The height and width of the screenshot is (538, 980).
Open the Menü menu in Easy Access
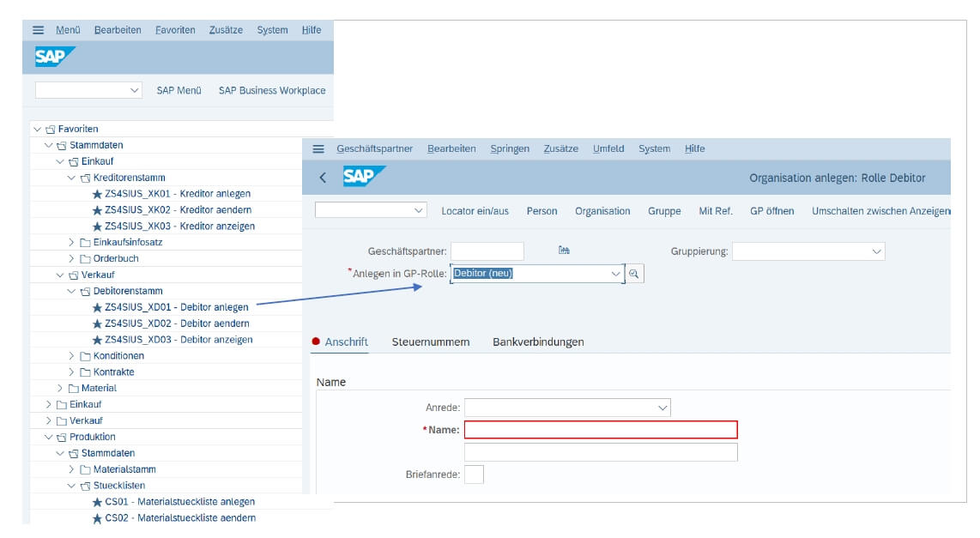(68, 30)
